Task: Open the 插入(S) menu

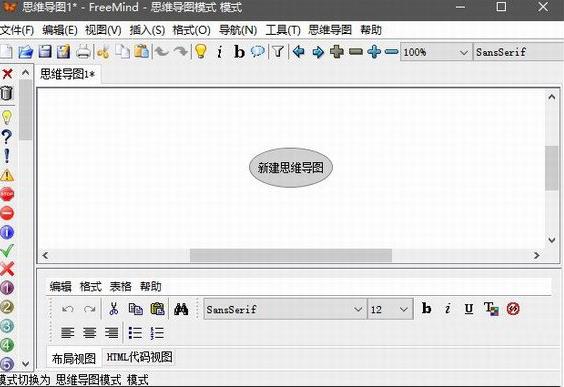Action: (x=147, y=30)
